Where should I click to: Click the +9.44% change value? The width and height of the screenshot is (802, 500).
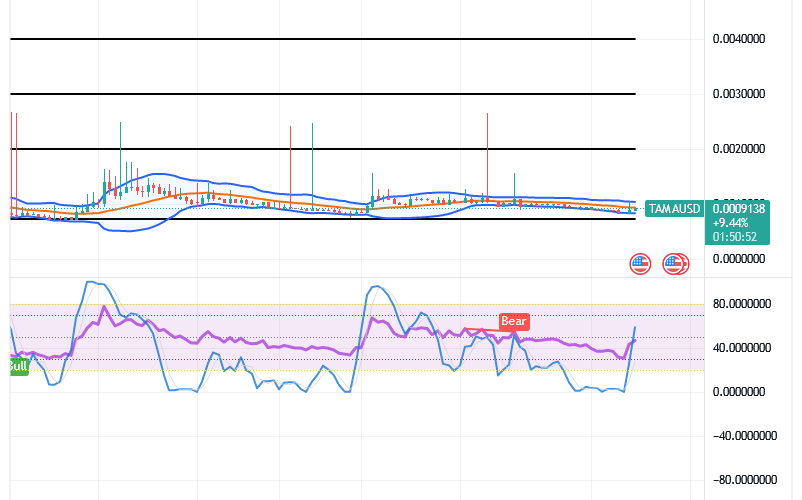730,223
